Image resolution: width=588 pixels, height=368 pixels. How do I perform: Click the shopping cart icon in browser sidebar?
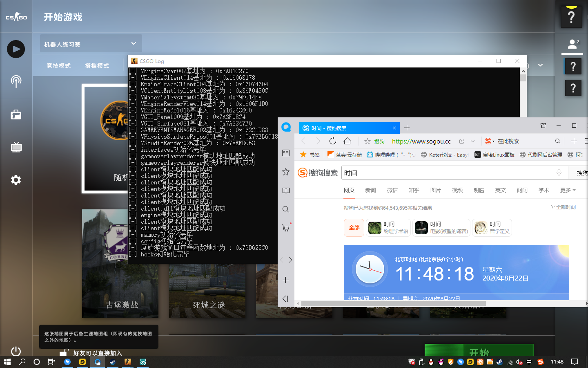pos(286,228)
